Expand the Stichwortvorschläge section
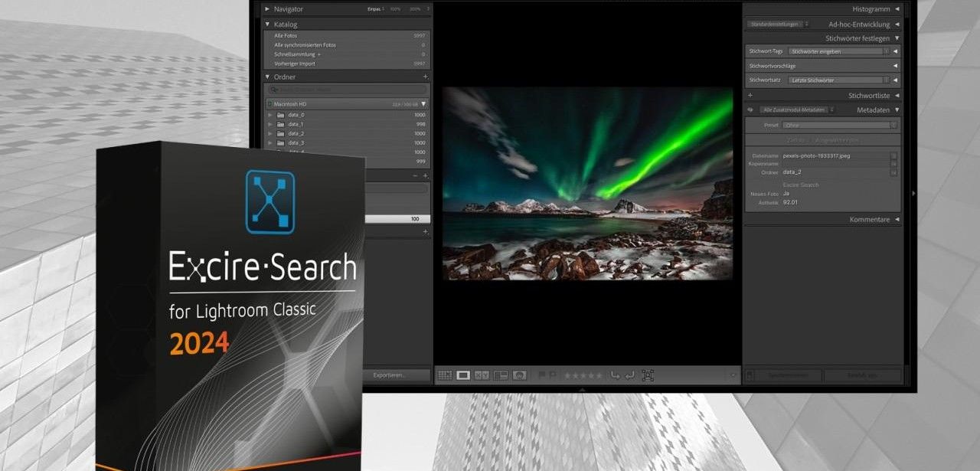This screenshot has height=471, width=980. click(x=895, y=66)
